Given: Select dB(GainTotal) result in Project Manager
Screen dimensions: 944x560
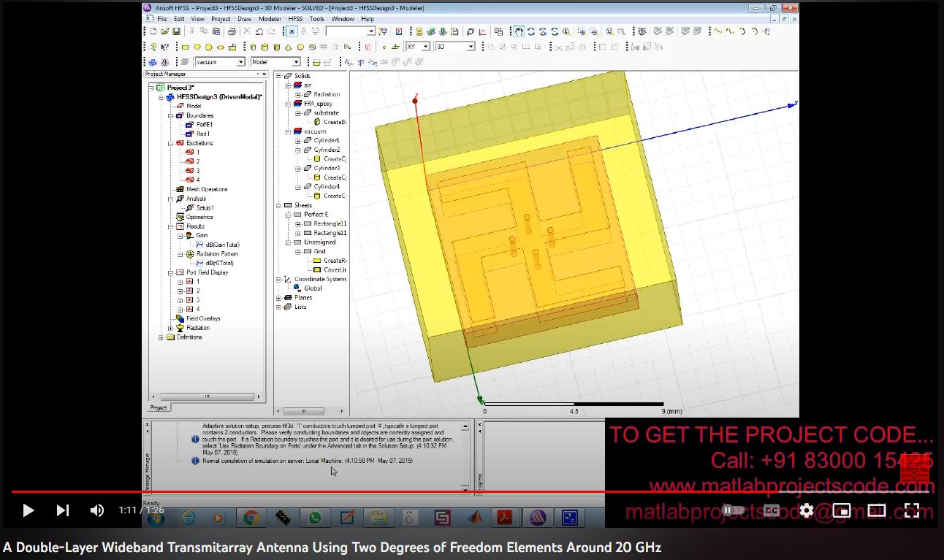Looking at the screenshot, I should (x=221, y=245).
